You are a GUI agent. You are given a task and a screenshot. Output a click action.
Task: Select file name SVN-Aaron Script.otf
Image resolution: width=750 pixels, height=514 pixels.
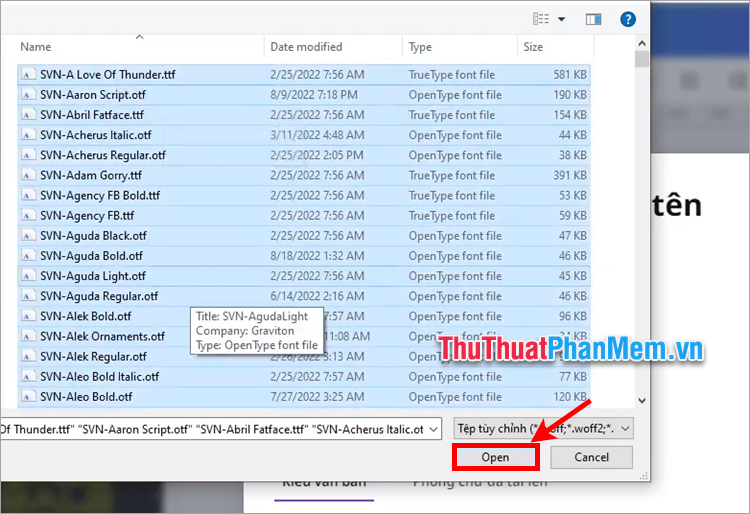tap(93, 95)
